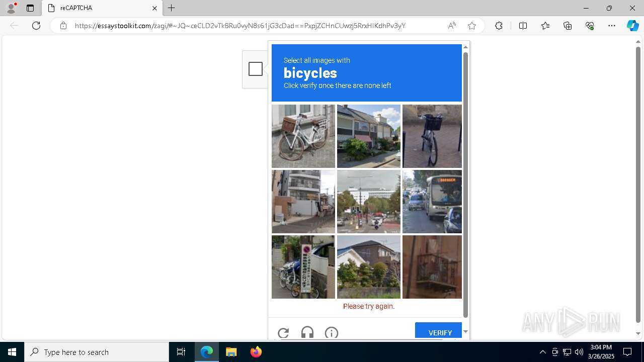The height and width of the screenshot is (362, 644).
Task: Select the house with green bushes image
Action: pyautogui.click(x=369, y=136)
